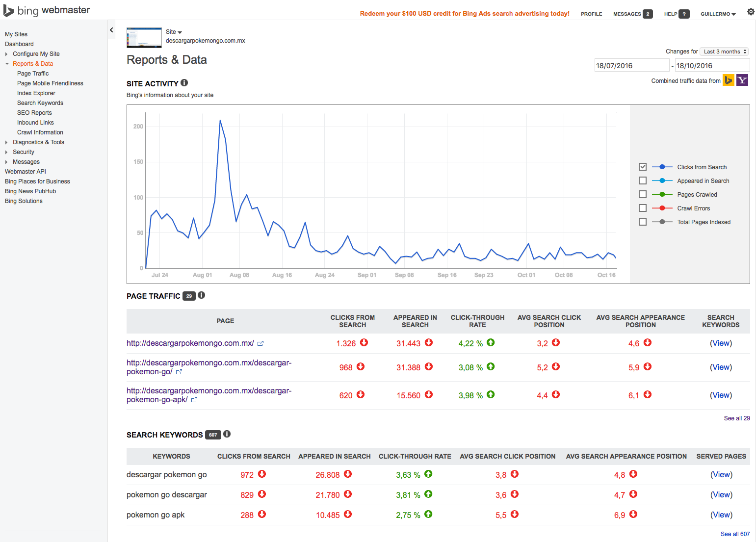Enable Total Pages Indexed series
The height and width of the screenshot is (542, 756).
tap(643, 222)
